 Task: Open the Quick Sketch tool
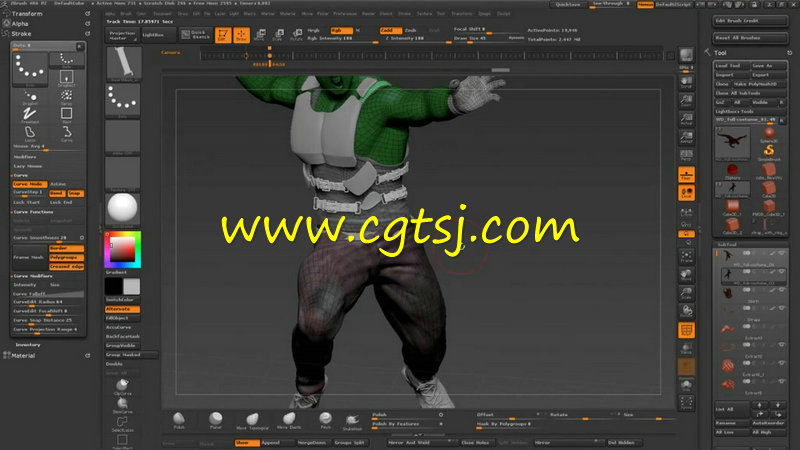click(x=196, y=35)
